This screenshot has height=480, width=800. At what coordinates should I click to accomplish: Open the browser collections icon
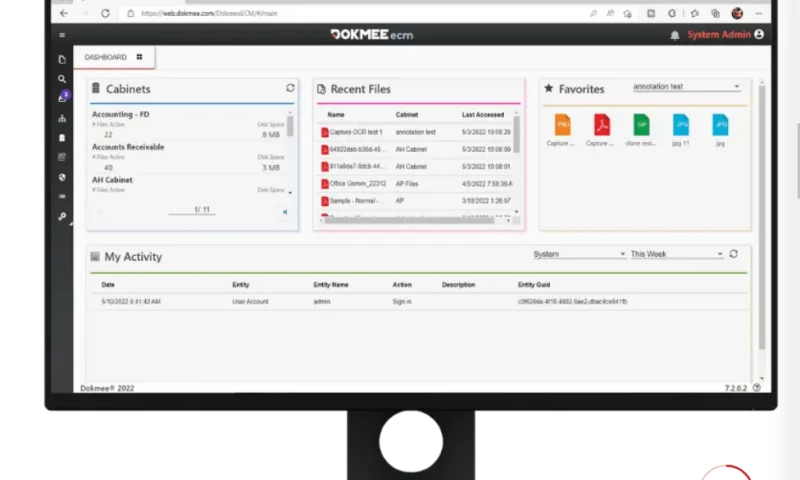tap(715, 14)
